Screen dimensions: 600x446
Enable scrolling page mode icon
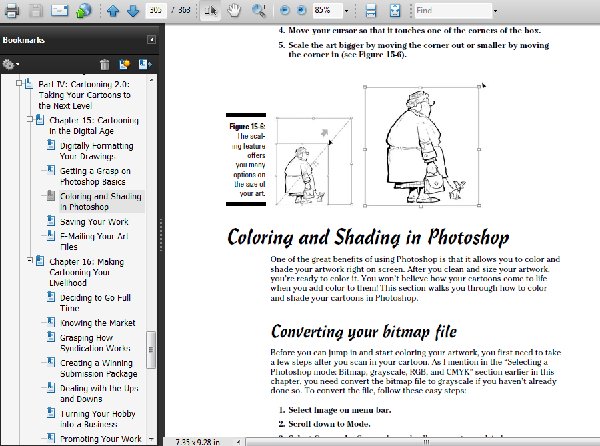pyautogui.click(x=370, y=11)
